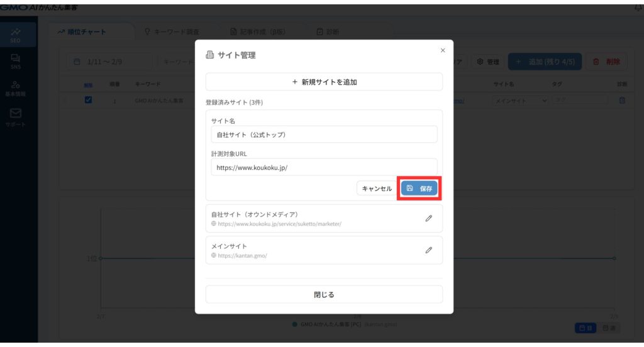Image resolution: width=644 pixels, height=347 pixels.
Task: Click the notification bell icon at top right
Action: tap(640, 8)
